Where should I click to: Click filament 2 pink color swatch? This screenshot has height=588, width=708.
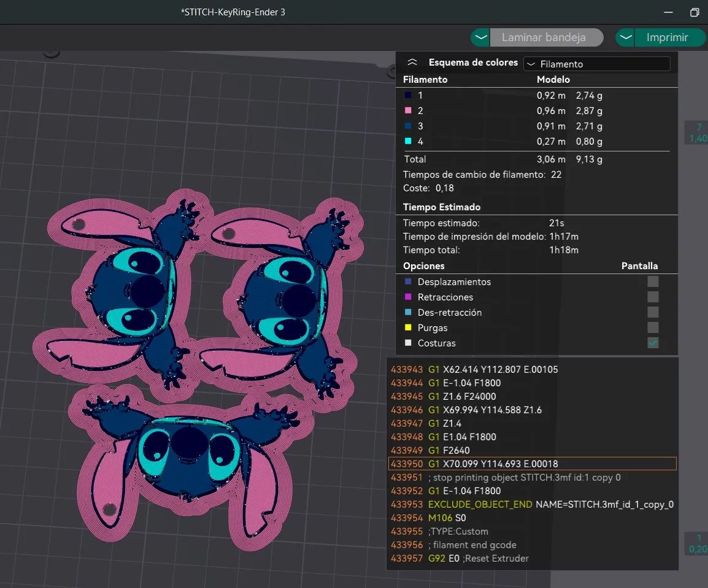tap(408, 111)
